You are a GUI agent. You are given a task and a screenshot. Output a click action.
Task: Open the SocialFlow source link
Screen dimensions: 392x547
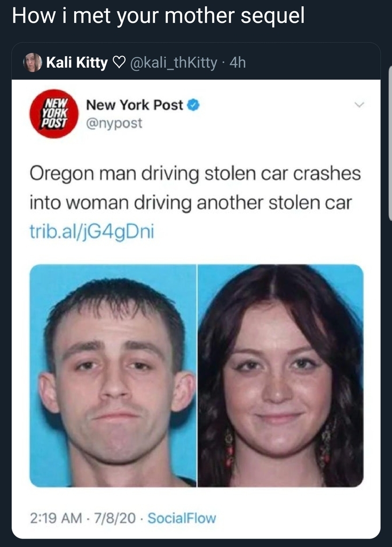point(182,518)
